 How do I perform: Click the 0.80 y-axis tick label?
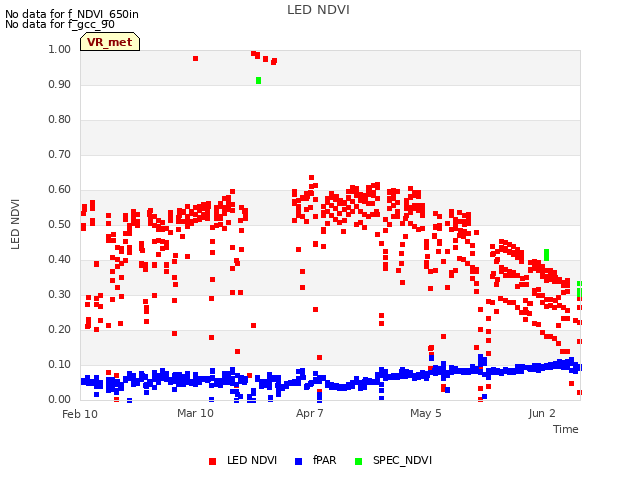click(59, 120)
